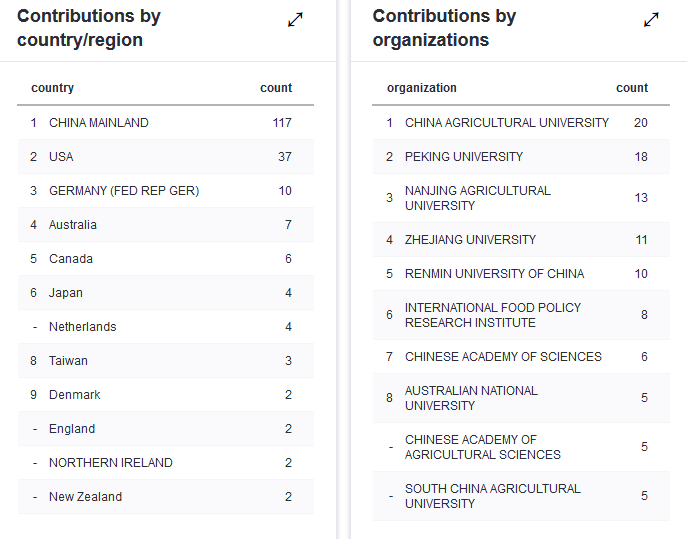Sort by organization column header
The height and width of the screenshot is (539, 687).
click(x=422, y=88)
